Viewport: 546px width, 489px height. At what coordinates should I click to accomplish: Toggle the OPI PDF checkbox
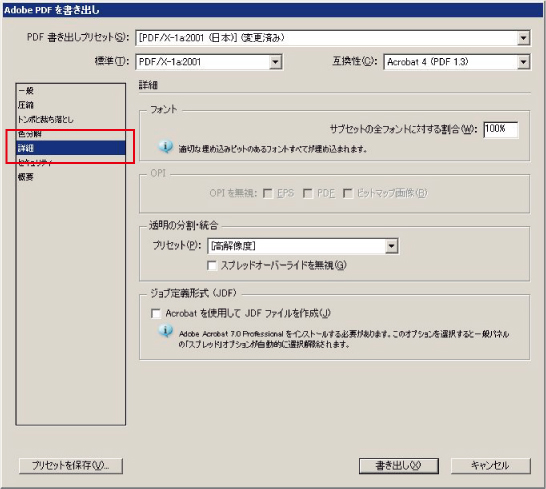307,193
